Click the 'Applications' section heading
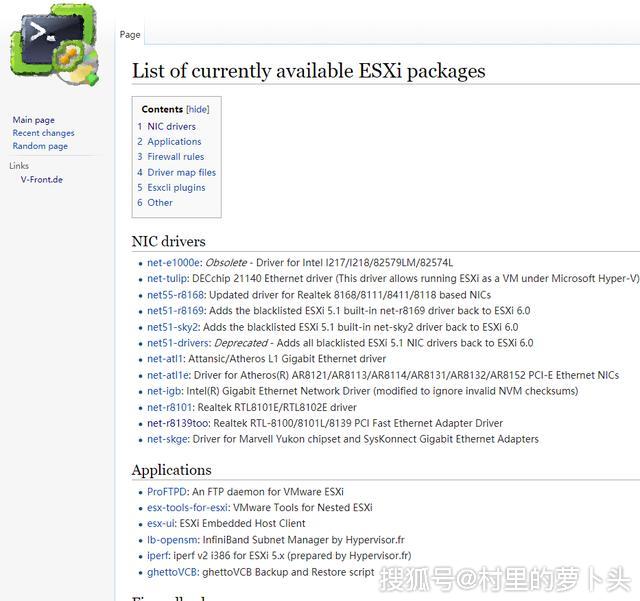Screen dimensions: 640x601 click(171, 470)
